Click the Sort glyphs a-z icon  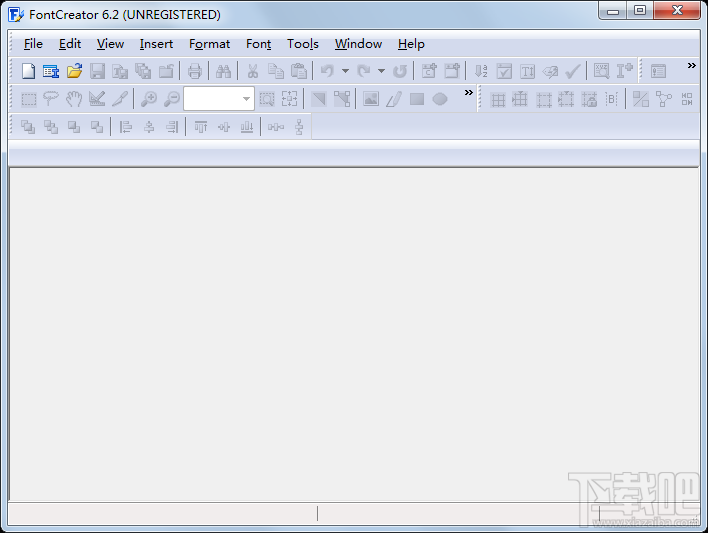(481, 71)
